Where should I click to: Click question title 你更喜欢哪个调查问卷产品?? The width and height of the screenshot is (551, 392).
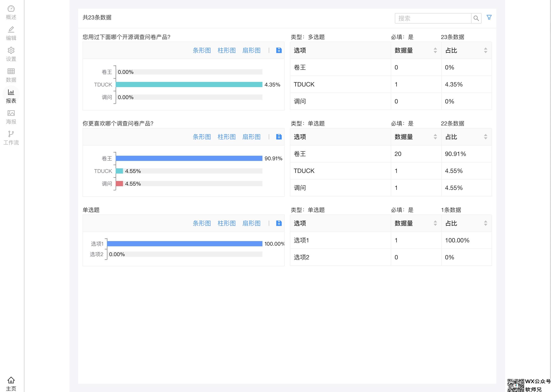click(118, 123)
